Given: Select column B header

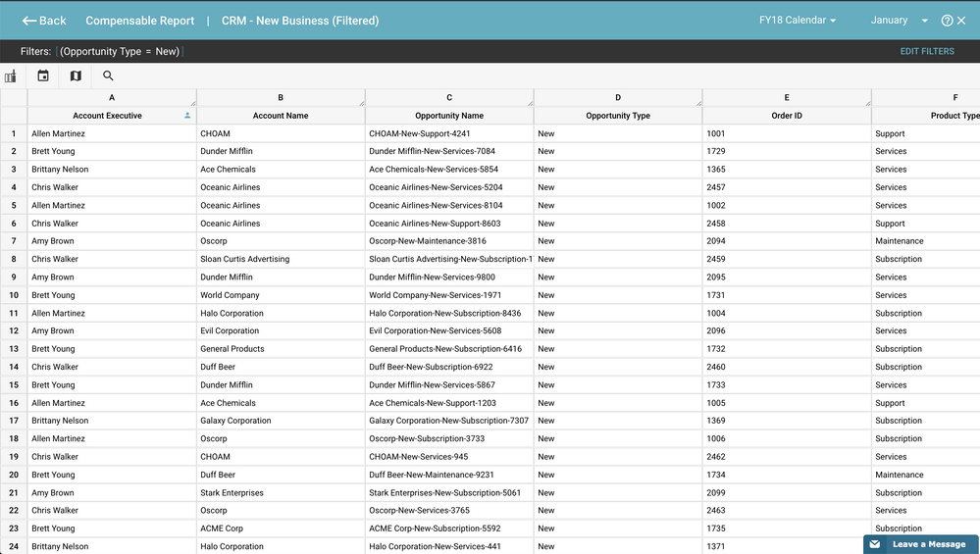Looking at the screenshot, I should tap(281, 97).
